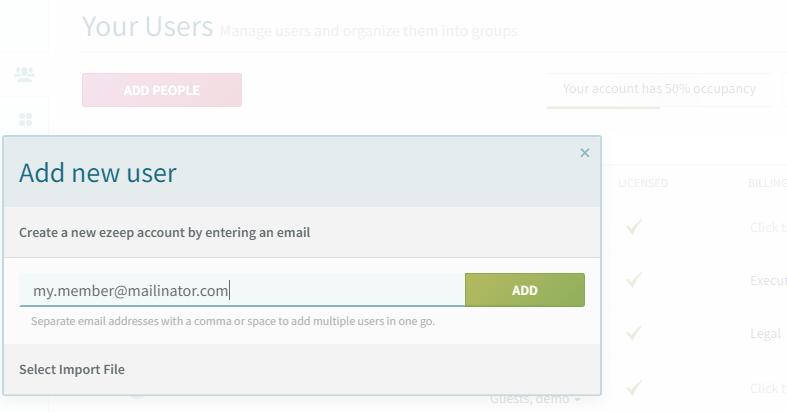
Task: Toggle licensed checkmark in second user row
Action: tap(634, 280)
